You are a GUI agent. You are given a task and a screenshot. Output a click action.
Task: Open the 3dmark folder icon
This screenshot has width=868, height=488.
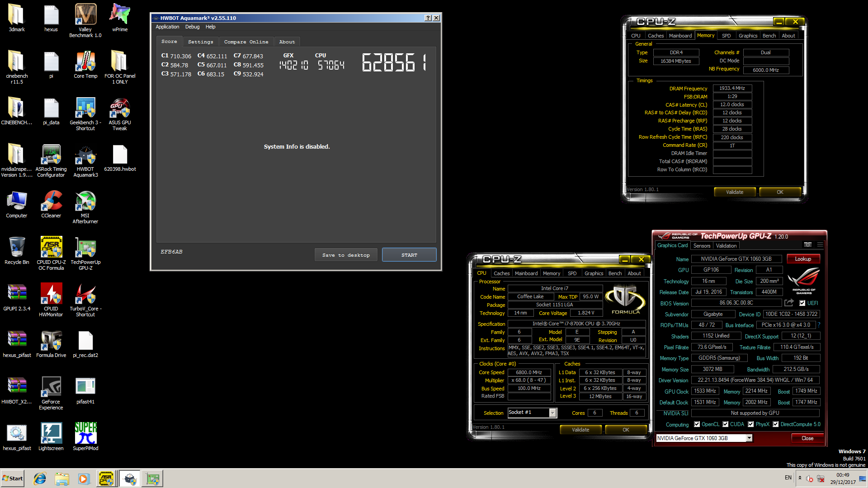(17, 18)
